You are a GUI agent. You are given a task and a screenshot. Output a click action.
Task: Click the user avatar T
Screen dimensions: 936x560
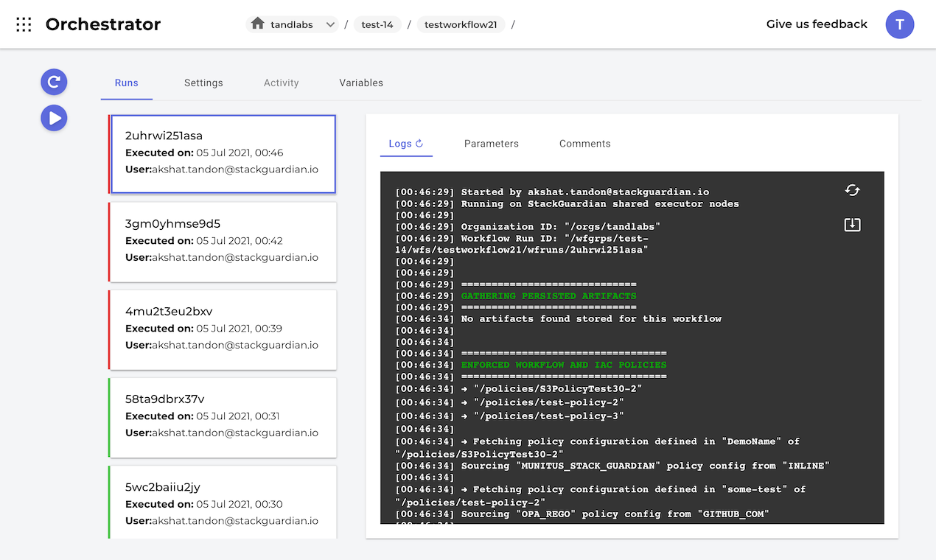pos(900,24)
